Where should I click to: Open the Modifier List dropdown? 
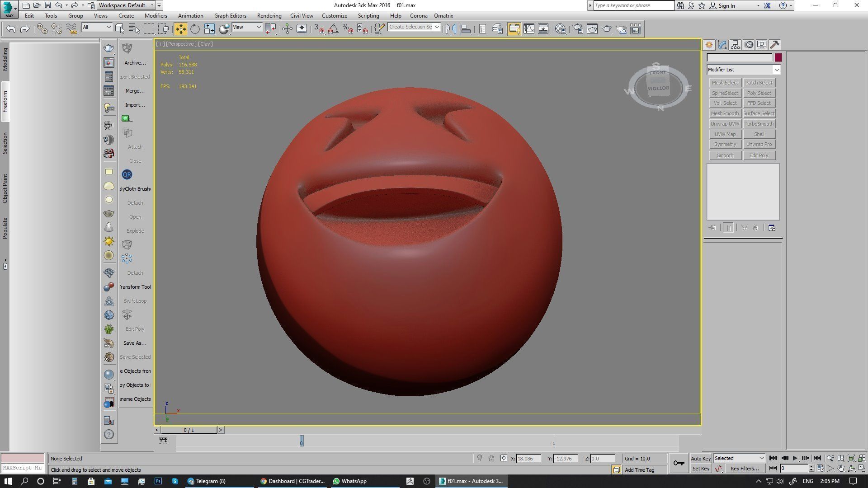coord(744,70)
